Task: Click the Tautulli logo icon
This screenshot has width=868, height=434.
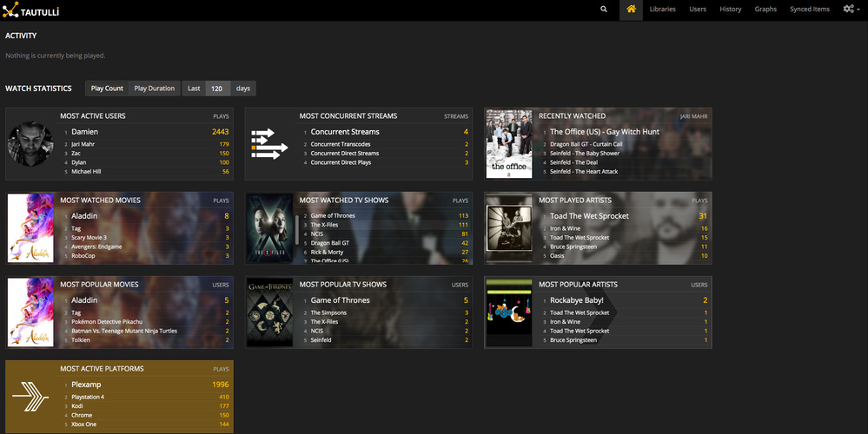Action: click(x=10, y=10)
